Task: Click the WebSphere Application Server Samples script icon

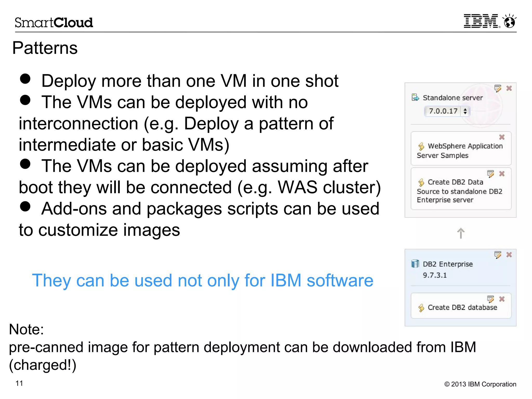Action: (x=421, y=146)
